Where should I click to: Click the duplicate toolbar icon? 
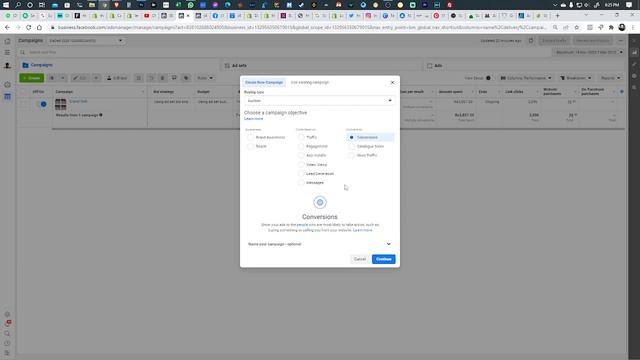52,78
